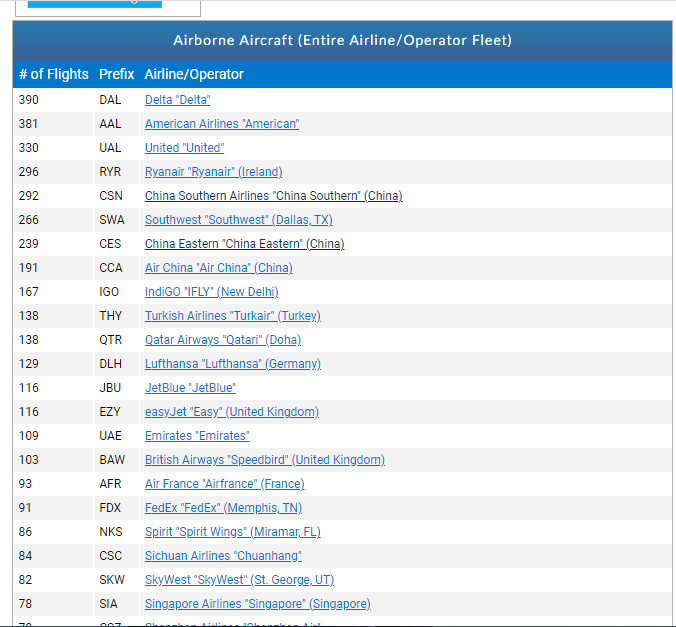Screen dimensions: 676x627
Task: Open Air China "Air China" link
Action: [x=219, y=268]
